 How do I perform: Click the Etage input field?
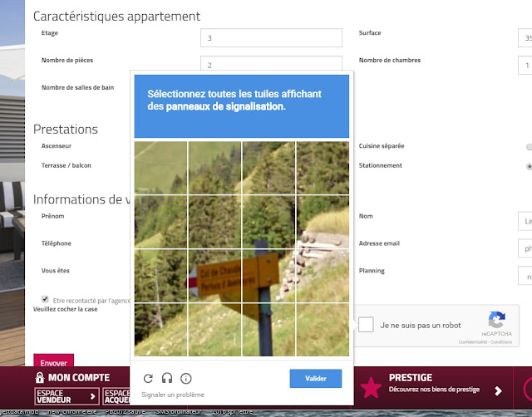click(x=271, y=37)
